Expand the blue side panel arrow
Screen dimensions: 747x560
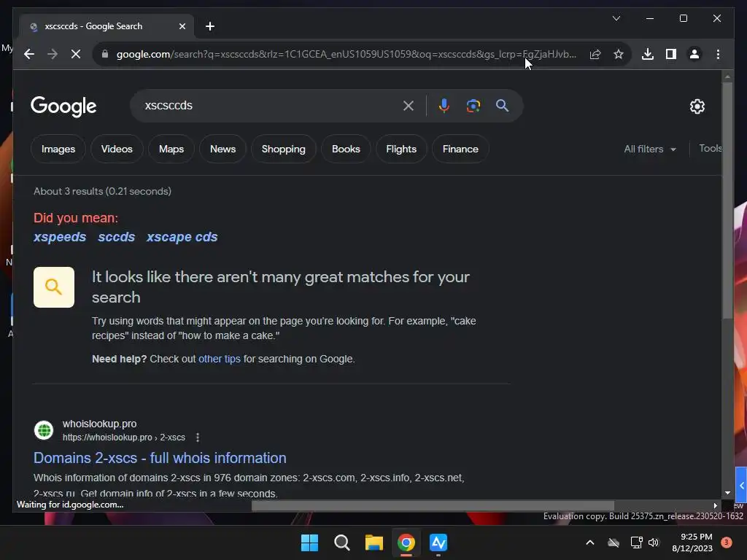pyautogui.click(x=741, y=485)
